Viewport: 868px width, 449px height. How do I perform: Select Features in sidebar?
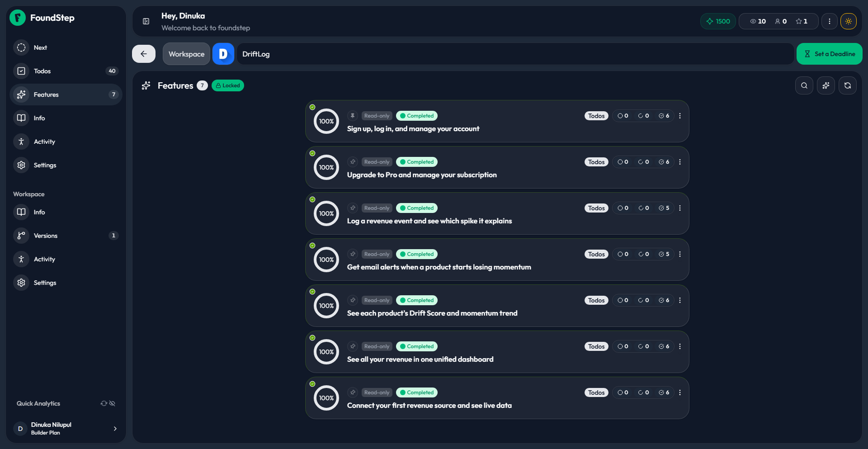(66, 95)
